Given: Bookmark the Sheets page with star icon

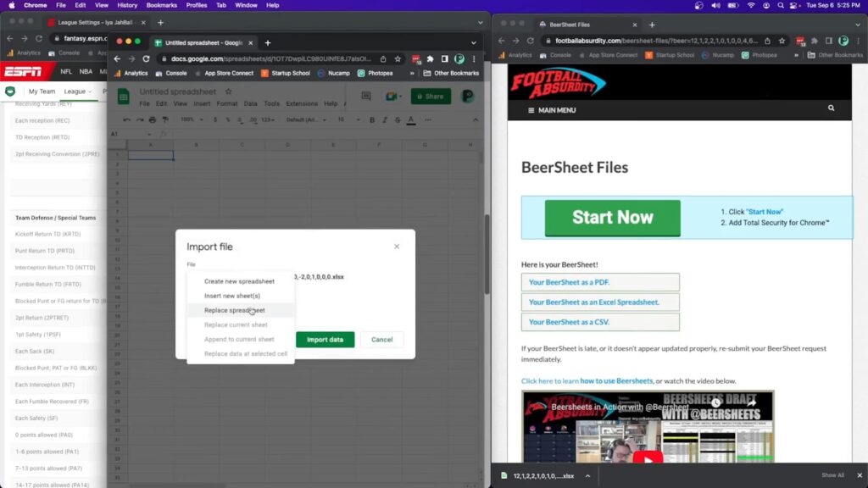Looking at the screenshot, I should pyautogui.click(x=398, y=58).
